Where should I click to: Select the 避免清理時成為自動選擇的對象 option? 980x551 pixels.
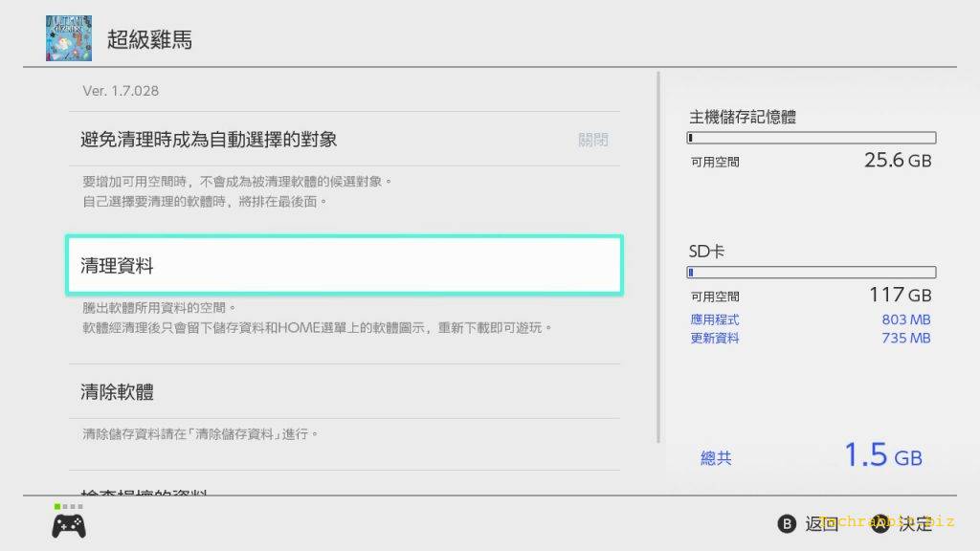(209, 140)
